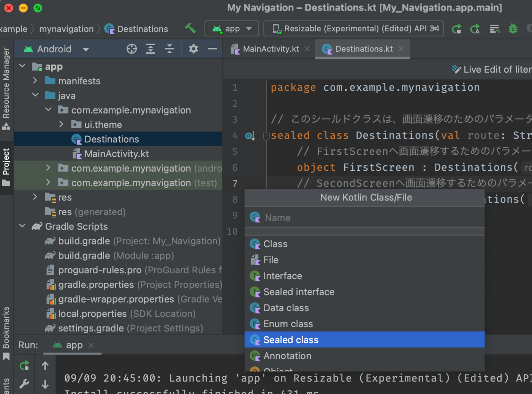Close the app tab in Run panel

[91, 345]
